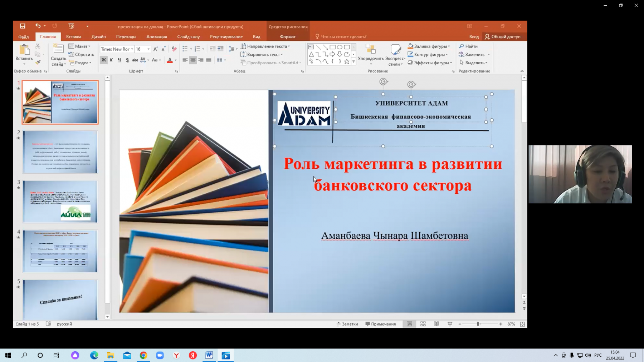644x362 pixels.
Task: Start slide show from the status bar icon
Action: tap(450, 324)
